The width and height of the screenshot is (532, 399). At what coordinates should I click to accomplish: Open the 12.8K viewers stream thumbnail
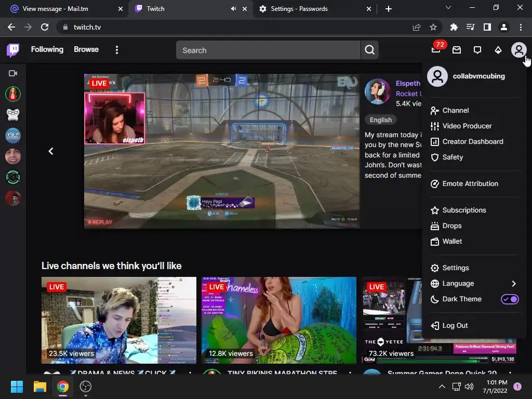(279, 320)
